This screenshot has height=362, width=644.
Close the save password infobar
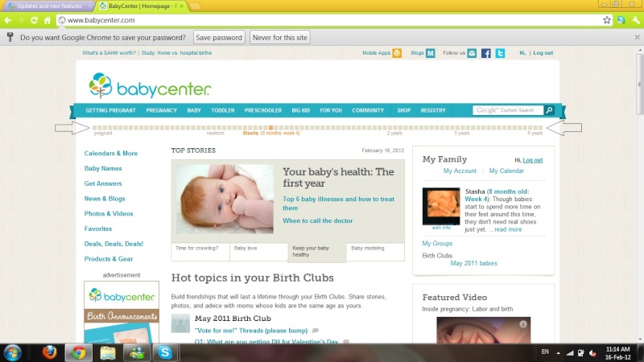pyautogui.click(x=637, y=37)
